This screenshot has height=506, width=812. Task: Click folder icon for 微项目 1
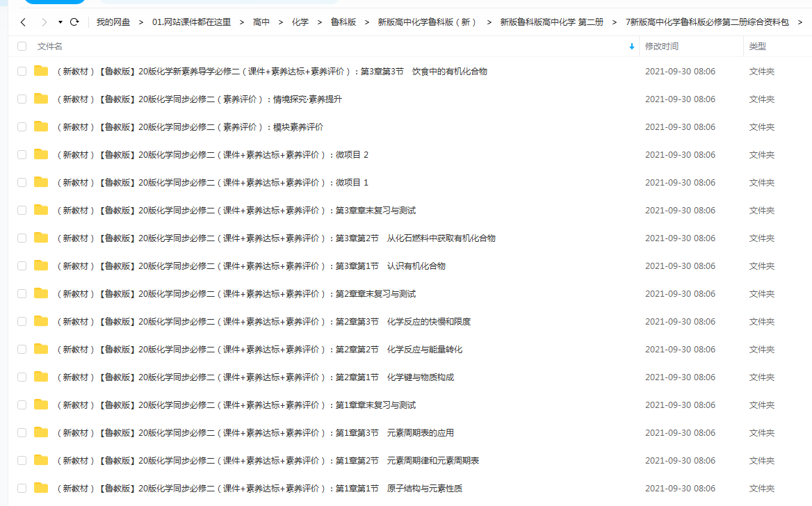[41, 182]
